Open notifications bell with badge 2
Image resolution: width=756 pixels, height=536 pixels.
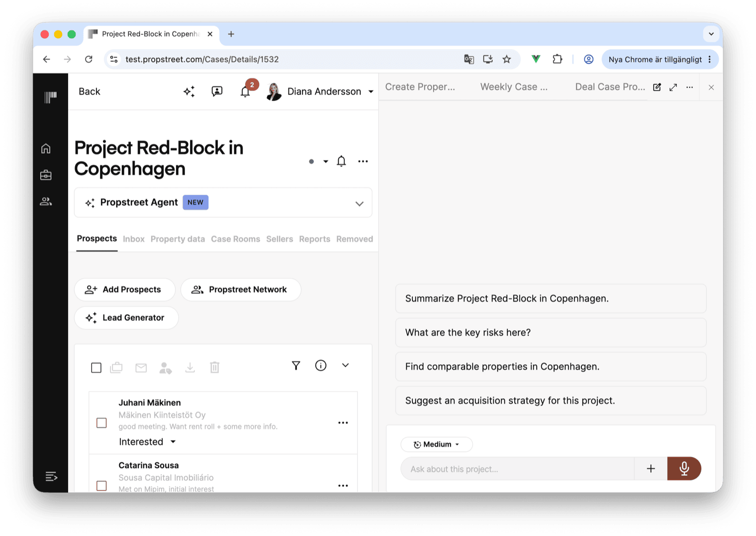245,91
